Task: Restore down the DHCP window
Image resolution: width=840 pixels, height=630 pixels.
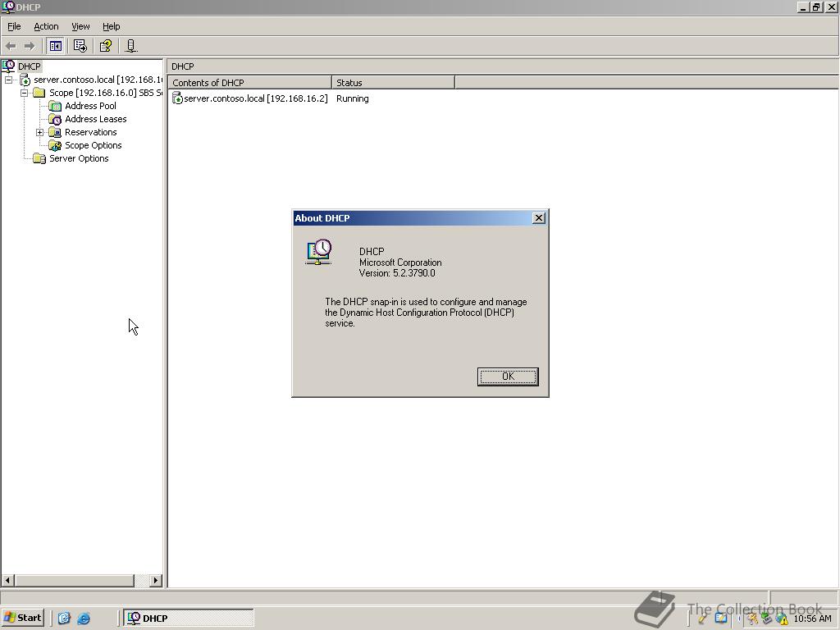Action: tap(816, 7)
